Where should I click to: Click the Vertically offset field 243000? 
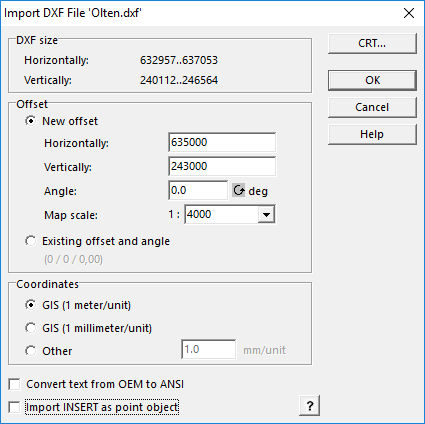(x=222, y=166)
